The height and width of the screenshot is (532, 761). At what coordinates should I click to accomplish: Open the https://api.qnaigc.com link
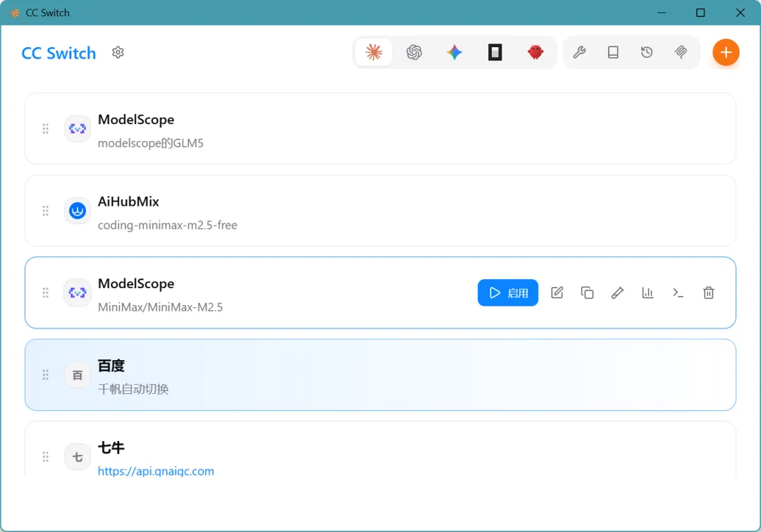156,471
